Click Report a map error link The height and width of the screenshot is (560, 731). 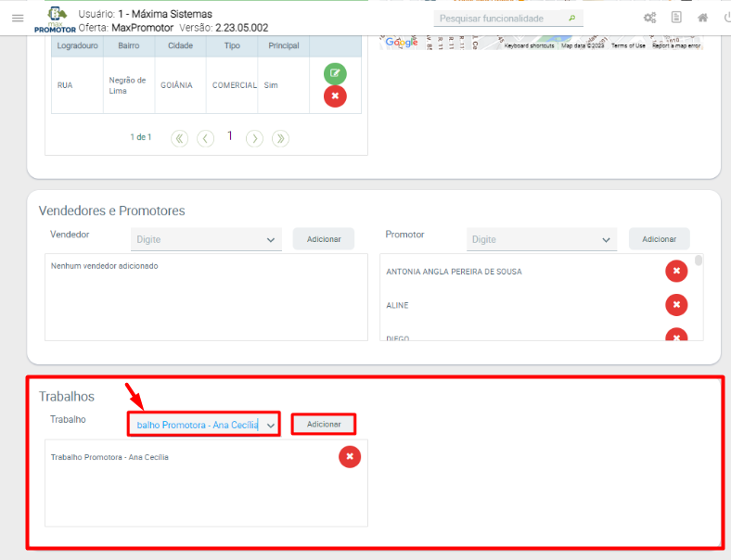(676, 45)
